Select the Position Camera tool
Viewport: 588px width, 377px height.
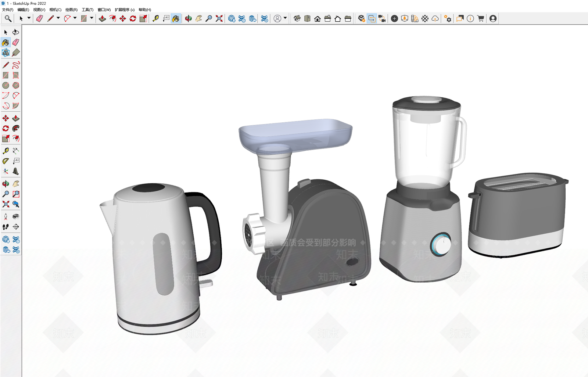click(x=6, y=216)
